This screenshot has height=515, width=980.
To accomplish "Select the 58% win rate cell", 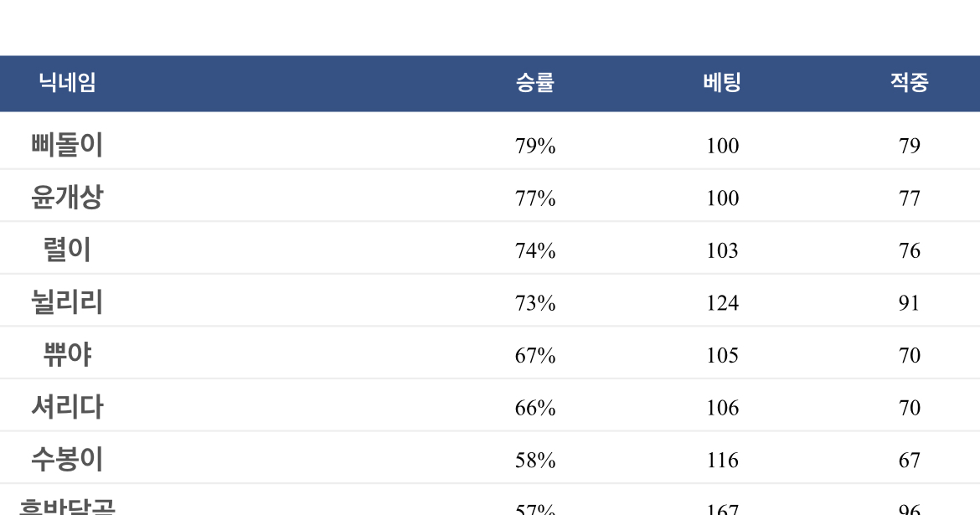I will pos(535,461).
